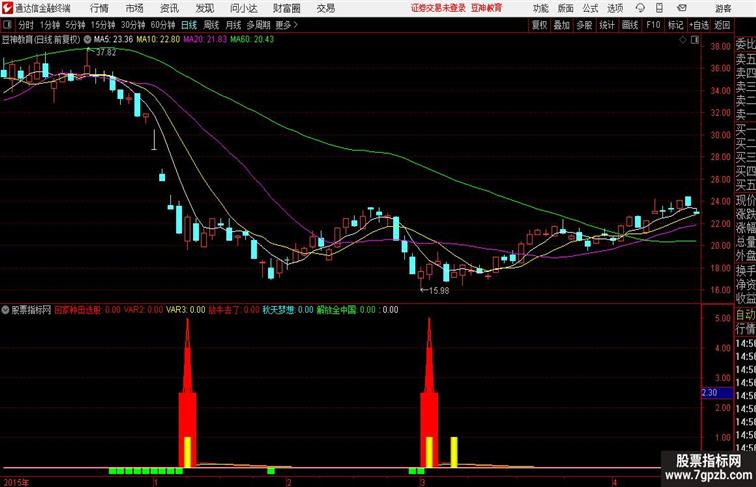Expand the 更多 period list
The image size is (756, 487).
coord(286,25)
